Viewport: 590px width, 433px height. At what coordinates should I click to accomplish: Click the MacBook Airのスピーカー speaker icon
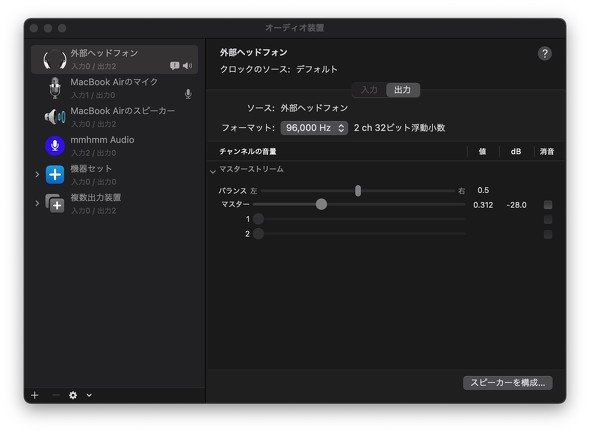[55, 117]
